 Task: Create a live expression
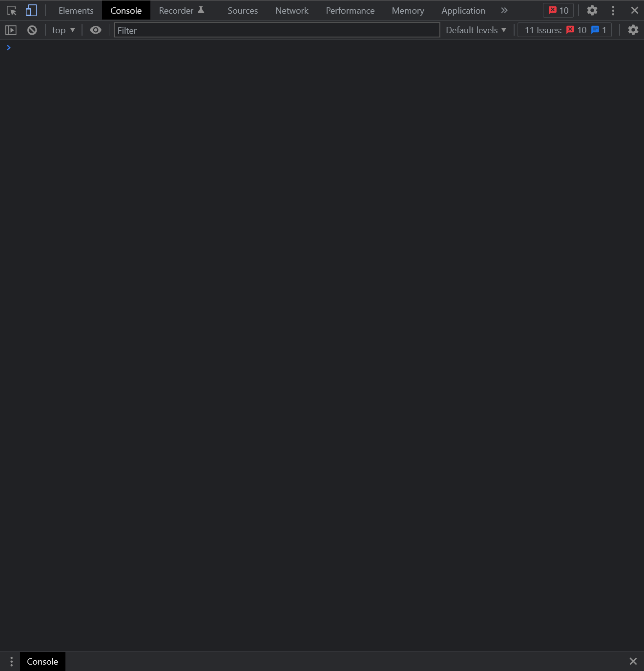click(x=95, y=30)
